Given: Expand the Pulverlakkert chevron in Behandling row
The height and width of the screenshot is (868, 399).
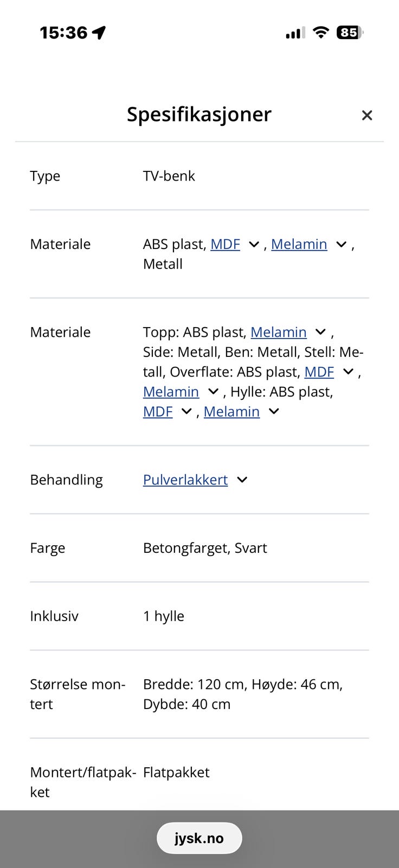Looking at the screenshot, I should [x=241, y=480].
